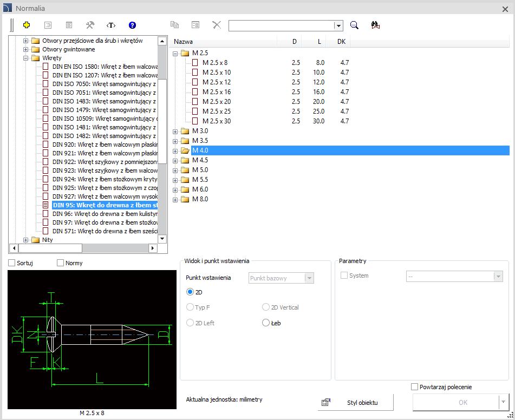Expand the M 3.5 folder
515x420 pixels.
[x=175, y=141]
